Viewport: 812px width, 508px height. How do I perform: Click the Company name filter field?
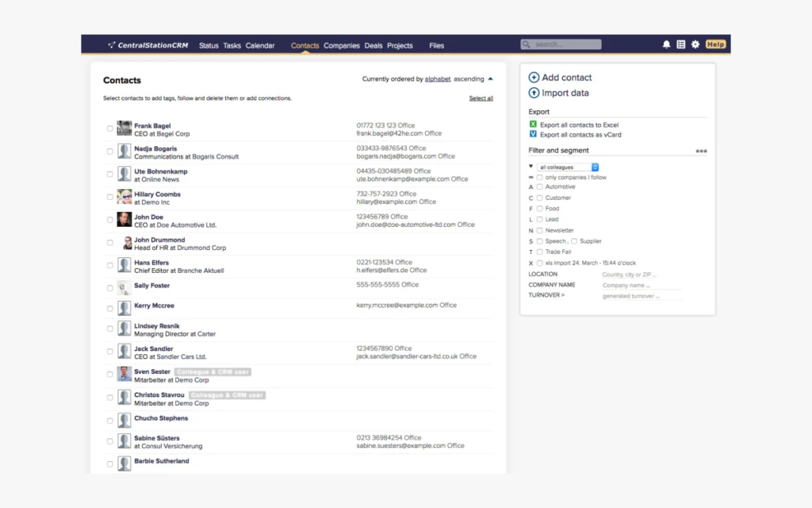(x=641, y=285)
